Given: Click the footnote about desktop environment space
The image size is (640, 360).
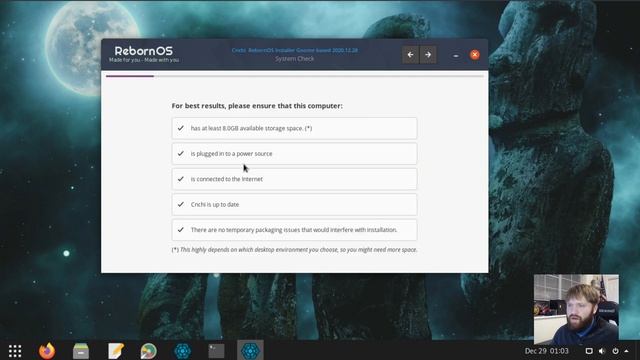Looking at the screenshot, I should [x=294, y=249].
